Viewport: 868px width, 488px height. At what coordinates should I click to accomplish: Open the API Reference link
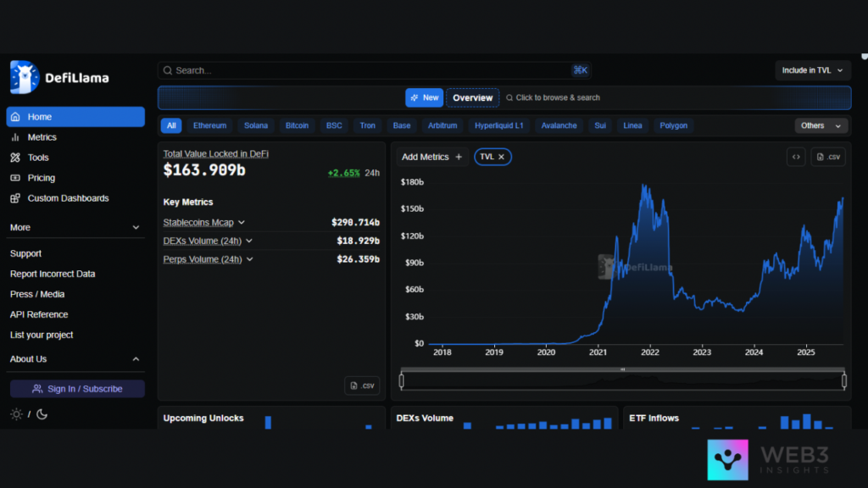(x=39, y=314)
